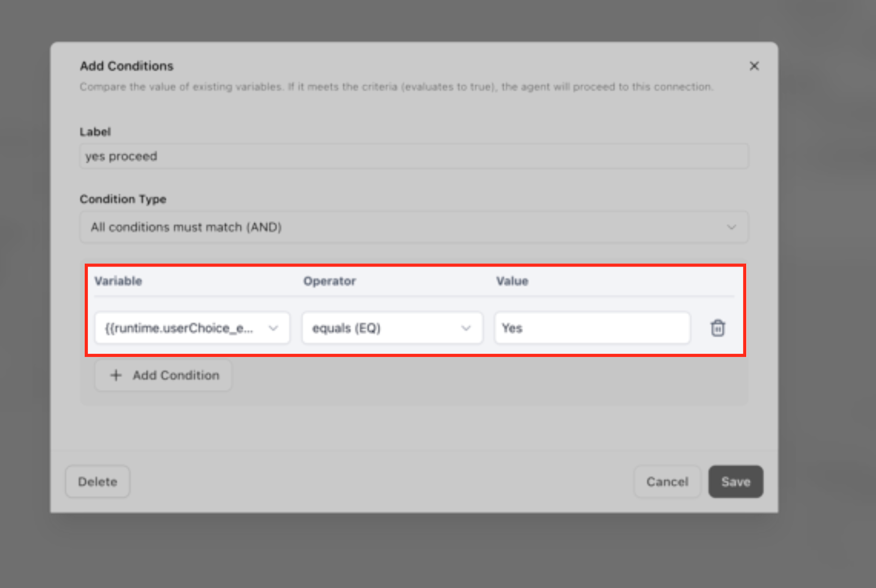The width and height of the screenshot is (876, 588).
Task: Focus the Label field with yes proceed
Action: (x=414, y=156)
